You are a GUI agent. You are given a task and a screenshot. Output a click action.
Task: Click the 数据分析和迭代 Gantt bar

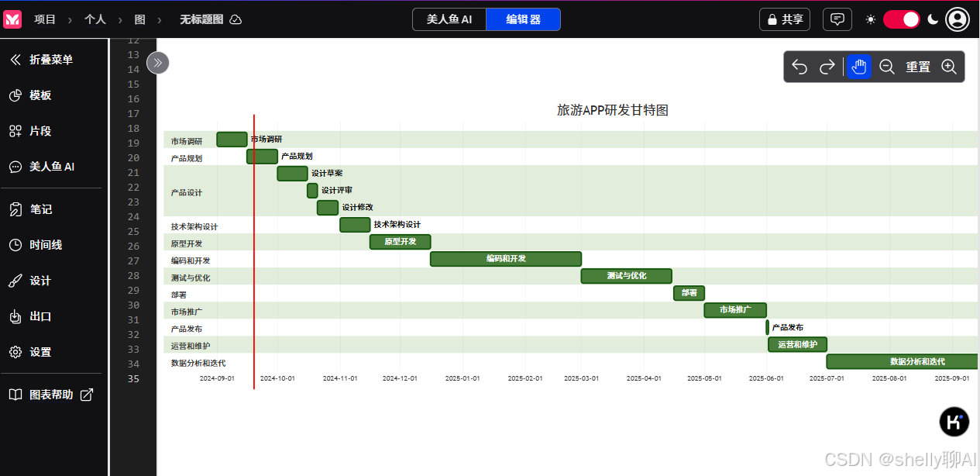[903, 361]
